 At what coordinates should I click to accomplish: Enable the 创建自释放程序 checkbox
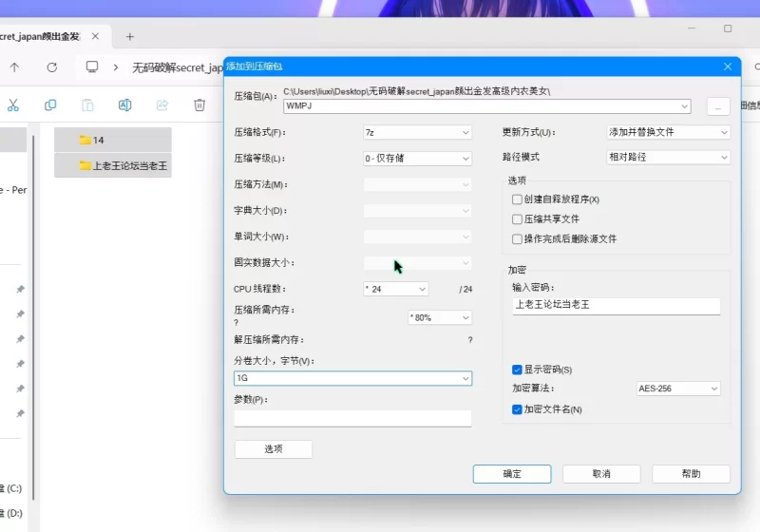517,199
